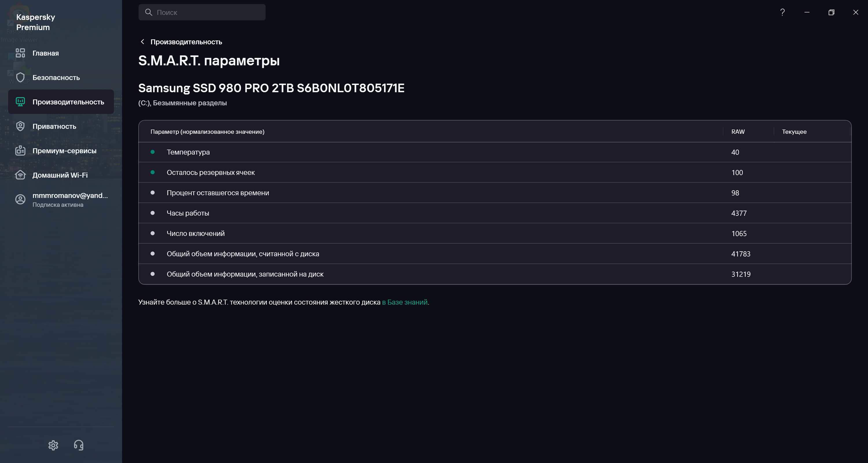The image size is (868, 463).
Task: Open the Базе знаний link
Action: (x=405, y=302)
